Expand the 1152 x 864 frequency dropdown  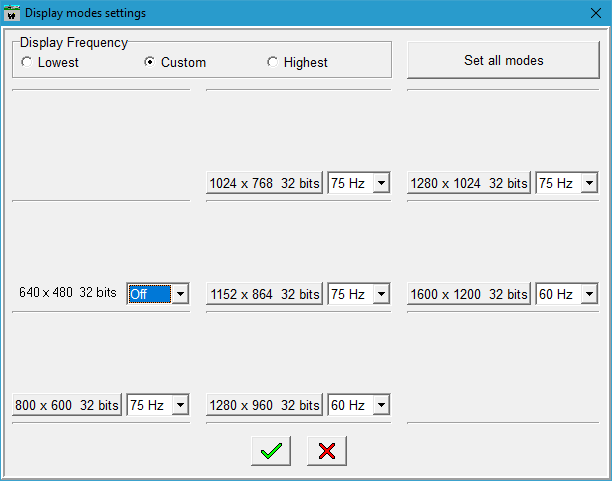click(x=380, y=294)
